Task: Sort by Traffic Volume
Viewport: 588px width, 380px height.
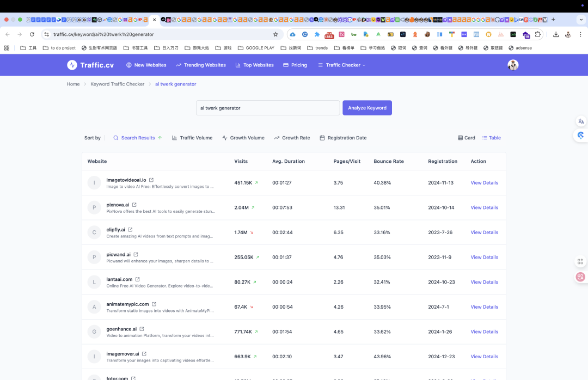Action: pos(192,138)
